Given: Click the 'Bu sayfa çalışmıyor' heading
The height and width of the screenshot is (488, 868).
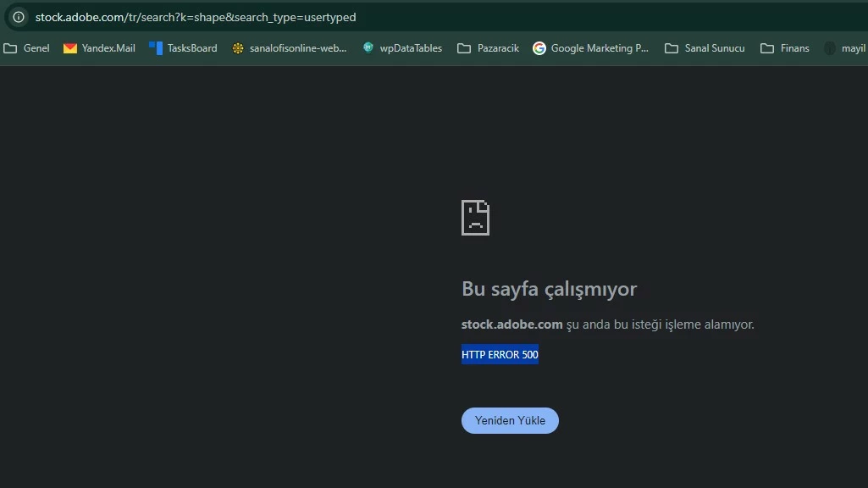Looking at the screenshot, I should (x=549, y=289).
